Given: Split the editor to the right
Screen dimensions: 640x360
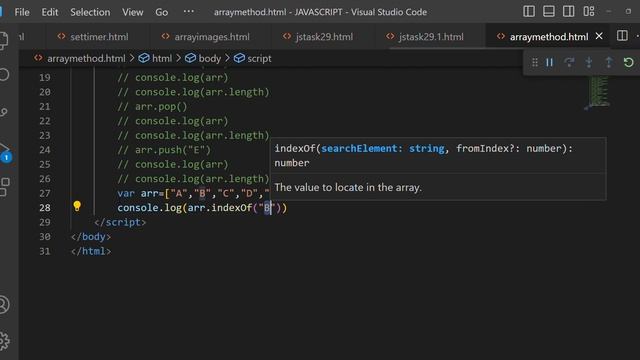Looking at the screenshot, I should (x=622, y=36).
